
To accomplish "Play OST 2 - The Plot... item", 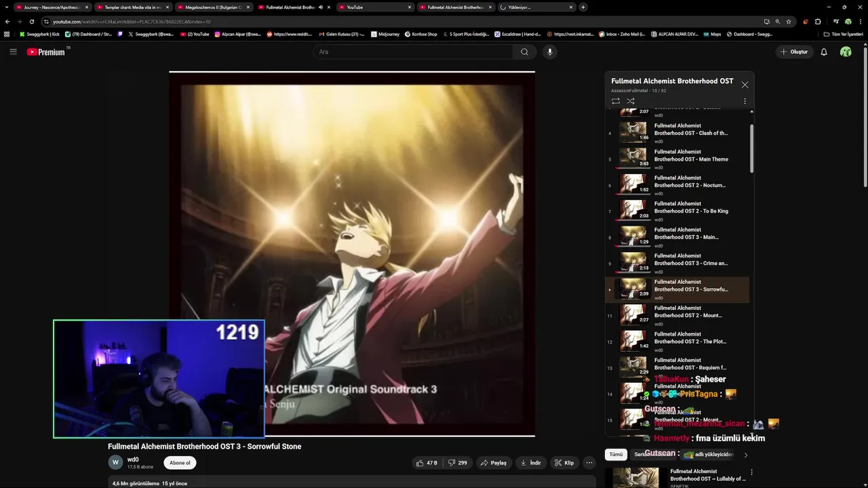I will point(678,342).
